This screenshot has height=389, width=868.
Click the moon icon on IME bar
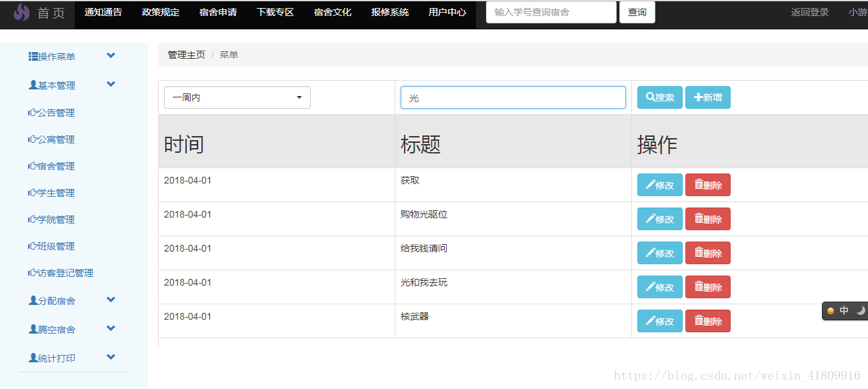tap(861, 310)
